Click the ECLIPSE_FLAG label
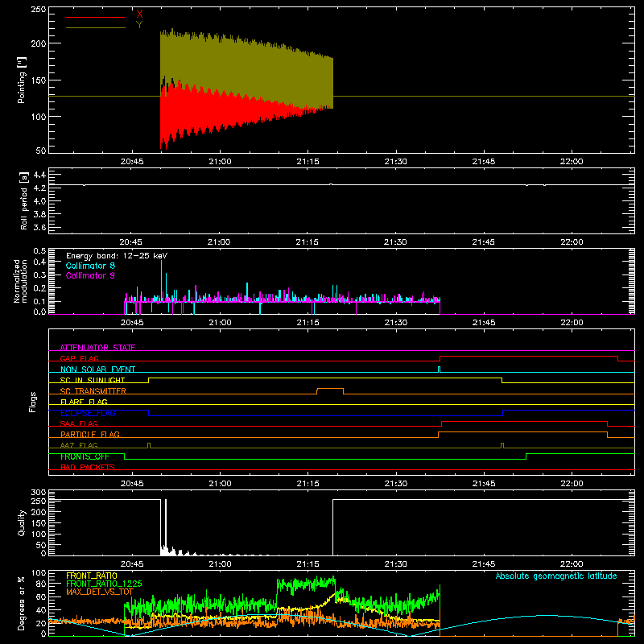644x644 pixels. 88,413
